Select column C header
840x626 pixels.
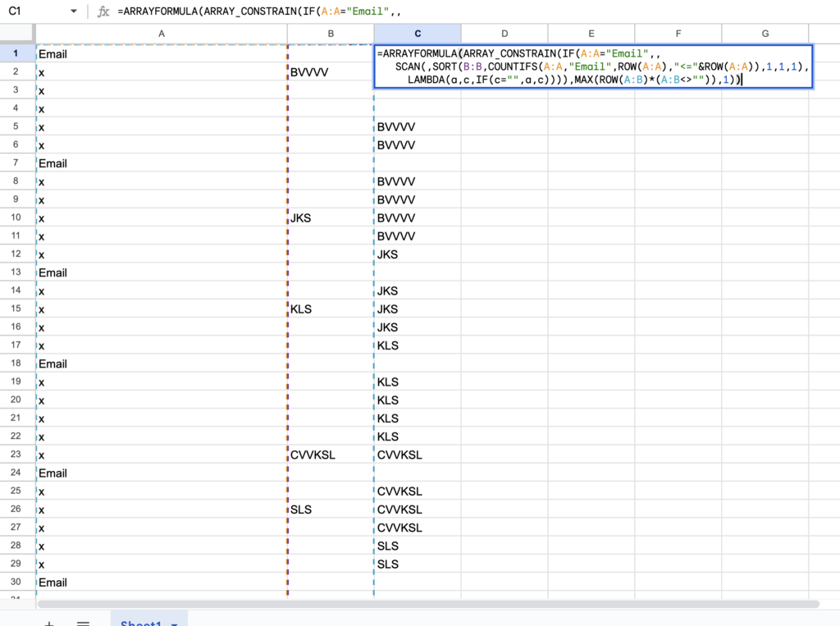(418, 34)
